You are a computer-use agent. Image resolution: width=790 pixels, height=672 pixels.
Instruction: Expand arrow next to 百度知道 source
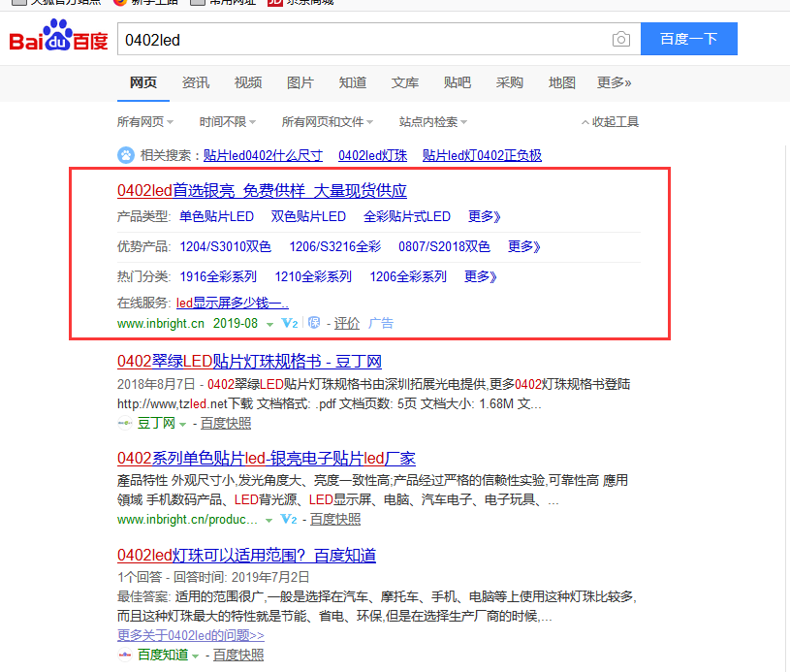click(195, 656)
